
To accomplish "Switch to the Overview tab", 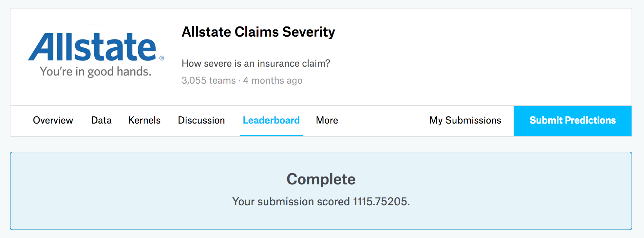I will [53, 120].
